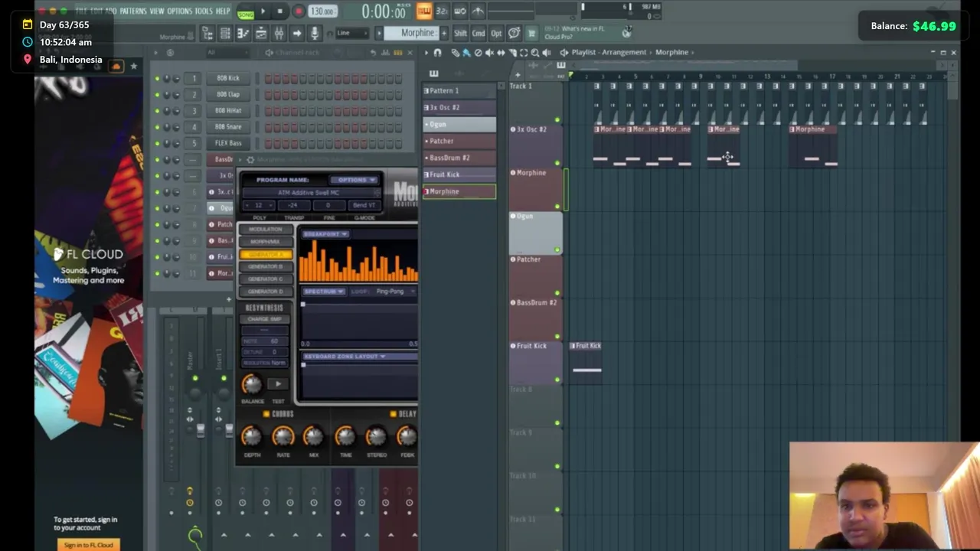Select the GENERATOR A tab

(x=266, y=254)
